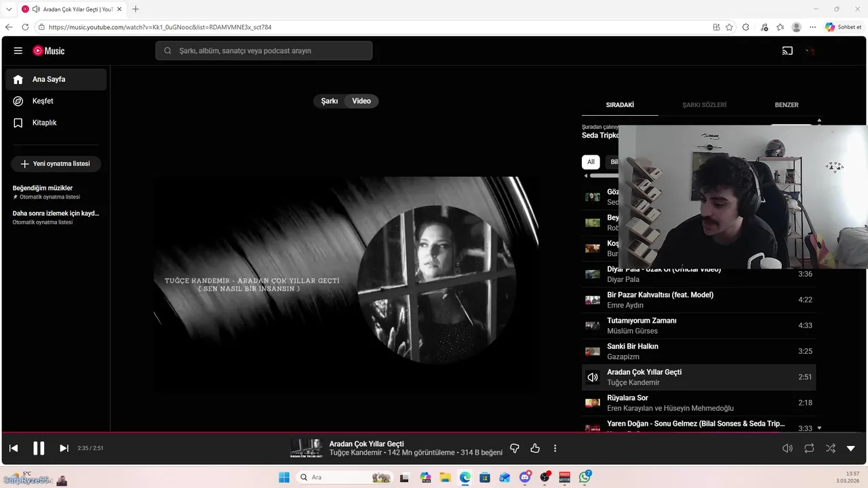
Task: Focus the song search field
Action: (x=264, y=51)
